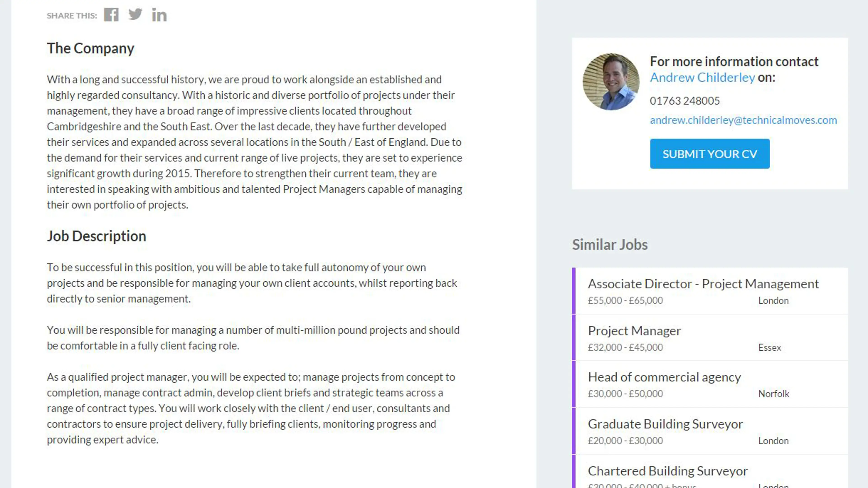Share this job on LinkedIn

(159, 15)
